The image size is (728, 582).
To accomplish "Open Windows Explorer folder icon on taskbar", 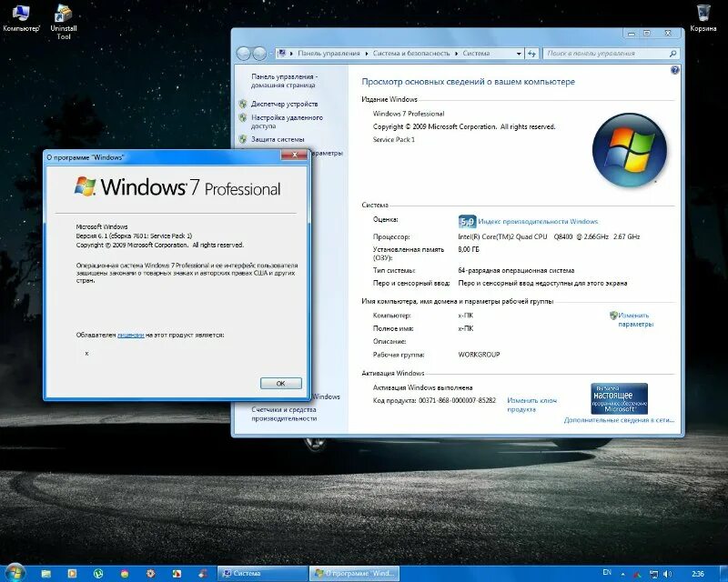I will (x=46, y=574).
